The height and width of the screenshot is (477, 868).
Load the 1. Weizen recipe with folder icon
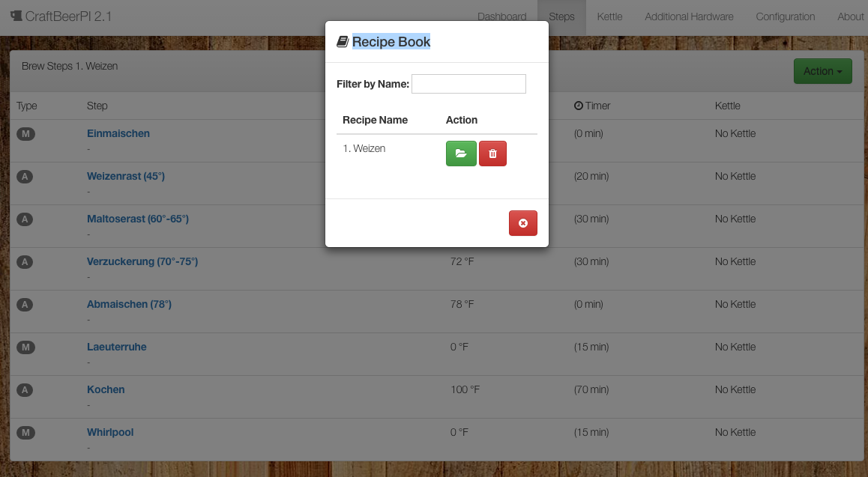[461, 154]
